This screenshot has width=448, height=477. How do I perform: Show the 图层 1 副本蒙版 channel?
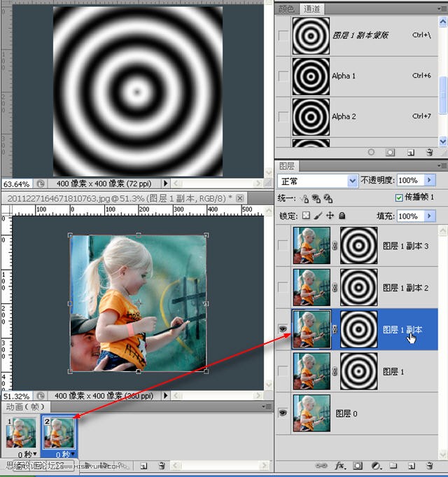tap(283, 36)
